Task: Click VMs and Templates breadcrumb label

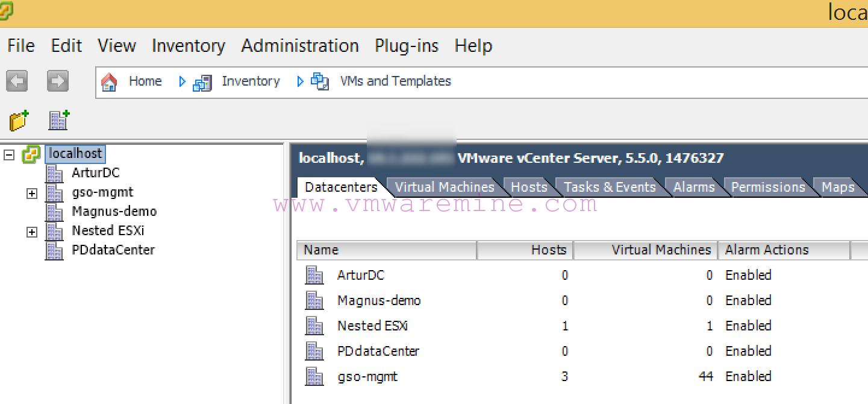Action: coord(396,81)
